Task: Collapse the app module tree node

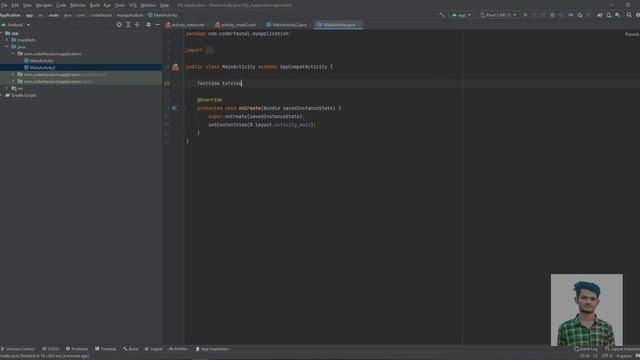Action: (x=1, y=33)
